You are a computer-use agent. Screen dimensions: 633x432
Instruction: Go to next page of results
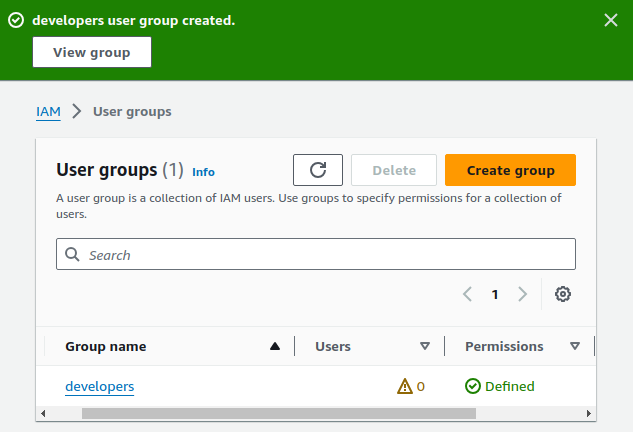pyautogui.click(x=522, y=294)
